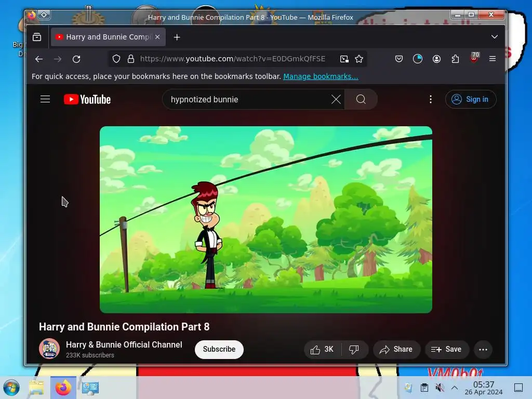Open the Firefox application menu
Viewport: 532px width, 399px height.
pyautogui.click(x=493, y=59)
